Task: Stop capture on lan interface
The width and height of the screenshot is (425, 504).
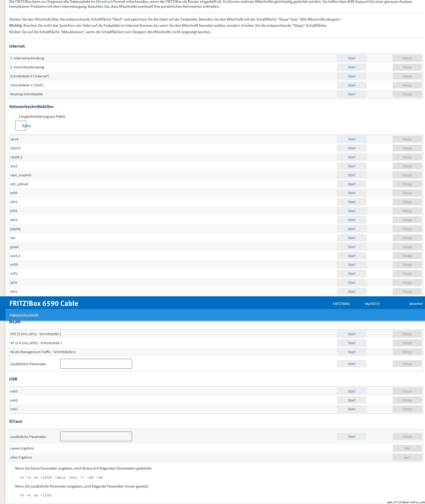Action: tap(407, 238)
